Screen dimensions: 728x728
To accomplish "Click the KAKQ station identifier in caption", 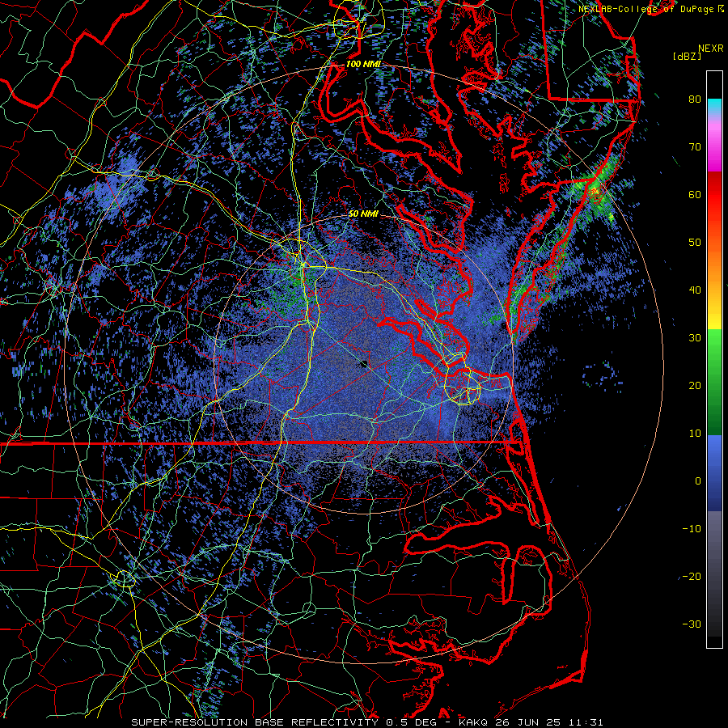I will (x=473, y=722).
